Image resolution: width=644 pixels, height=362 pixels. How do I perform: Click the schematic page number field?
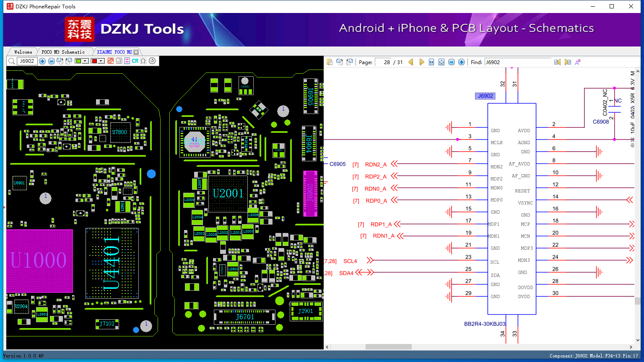383,62
